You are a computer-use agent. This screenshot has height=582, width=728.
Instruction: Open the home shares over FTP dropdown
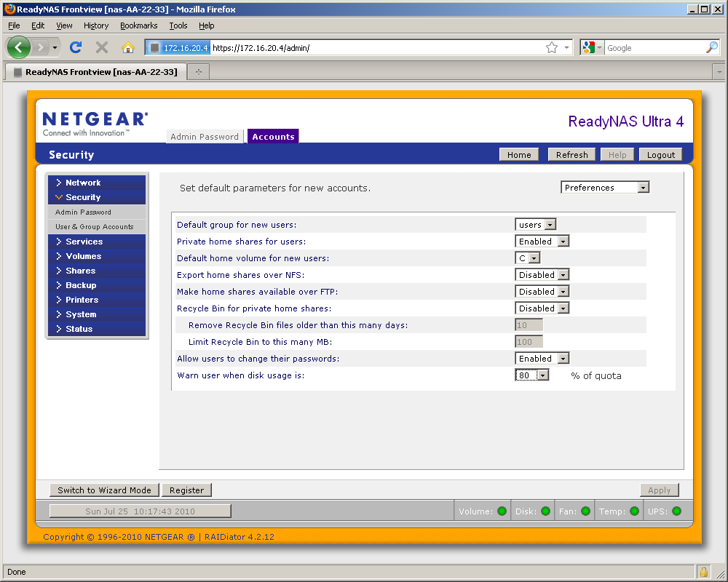[542, 292]
